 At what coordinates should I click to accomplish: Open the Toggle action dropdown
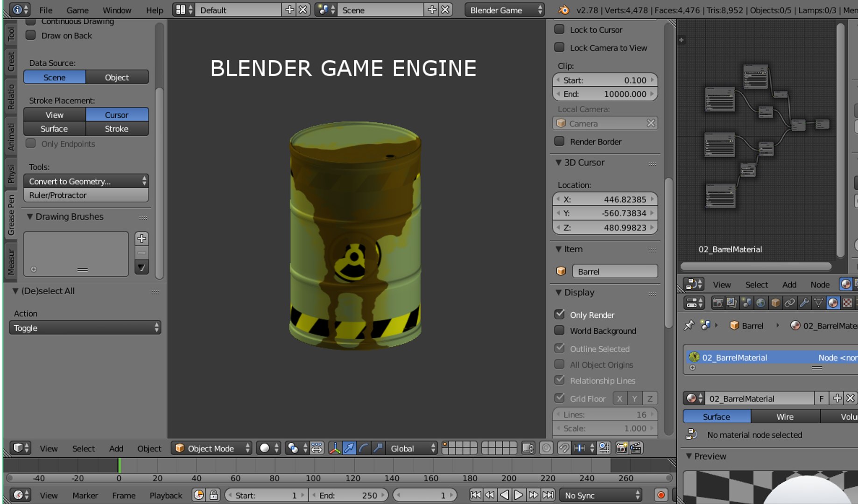tap(84, 328)
